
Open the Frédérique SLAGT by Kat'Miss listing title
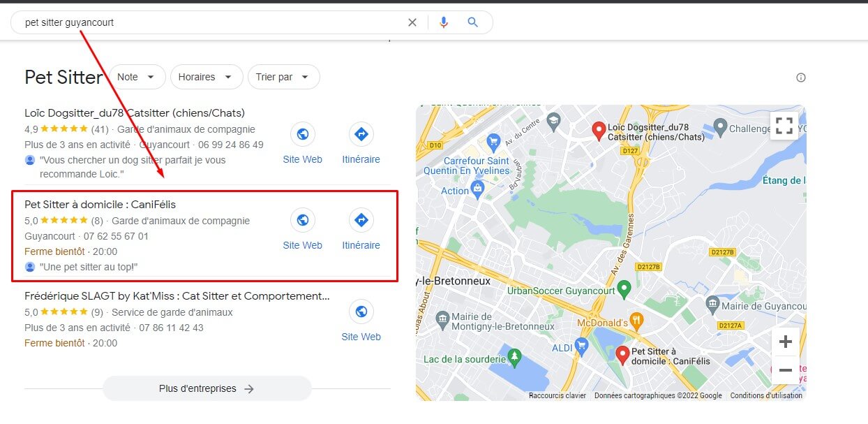(x=177, y=296)
